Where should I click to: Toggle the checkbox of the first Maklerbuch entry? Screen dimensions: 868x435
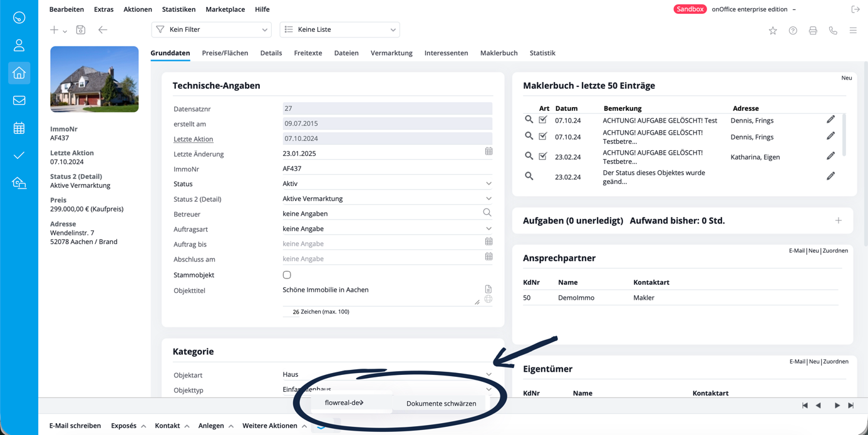coord(543,120)
